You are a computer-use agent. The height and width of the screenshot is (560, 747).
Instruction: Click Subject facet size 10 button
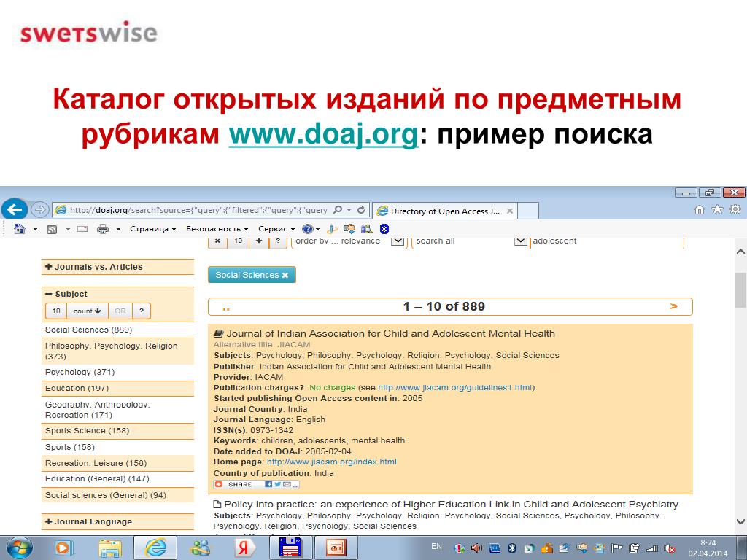pos(55,311)
